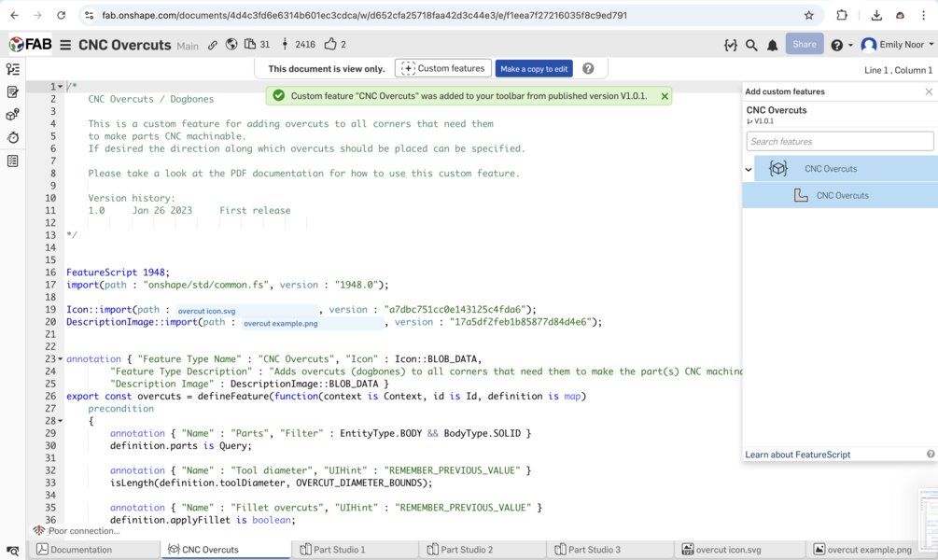Click the public globe icon
The height and width of the screenshot is (560, 938).
coord(231,44)
